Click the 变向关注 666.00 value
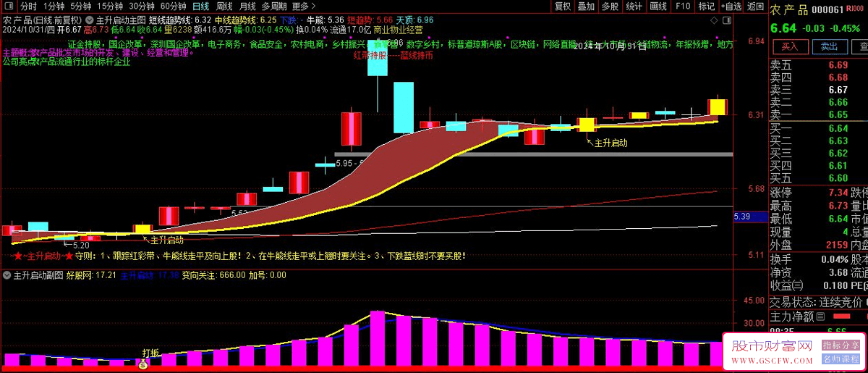Image resolution: width=868 pixels, height=373 pixels. point(213,276)
